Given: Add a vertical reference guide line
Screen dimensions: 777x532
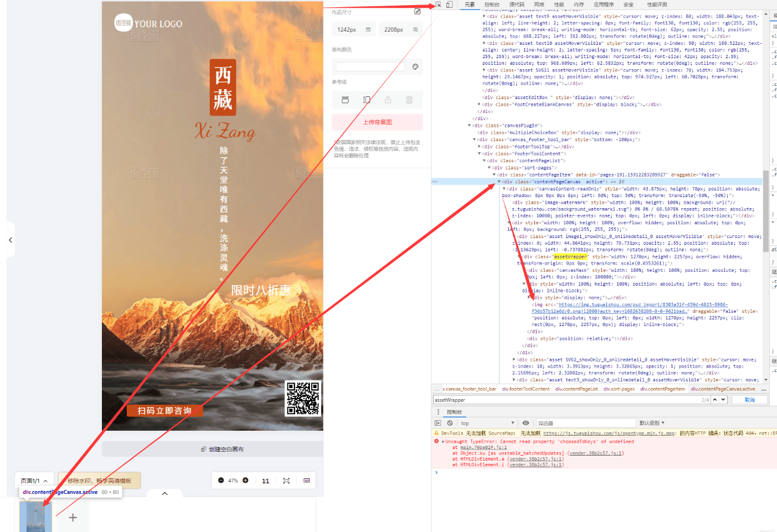Looking at the screenshot, I should (x=366, y=100).
